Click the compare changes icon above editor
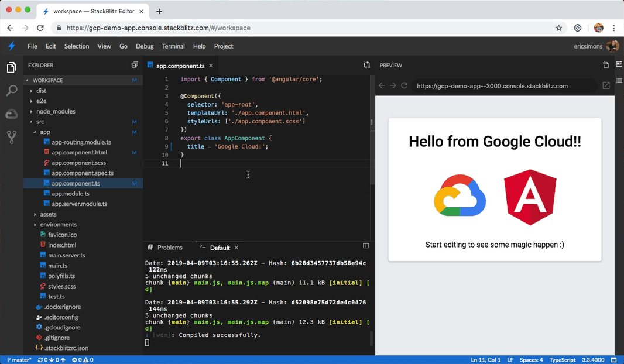The height and width of the screenshot is (364, 624). (x=366, y=65)
